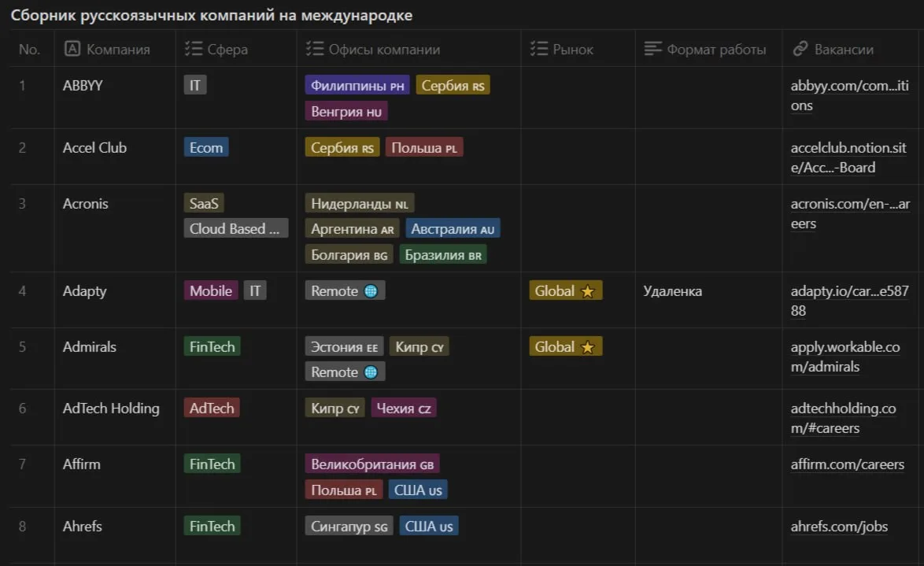Click the link icon beside Вакансии
924x566 pixels.
[800, 50]
